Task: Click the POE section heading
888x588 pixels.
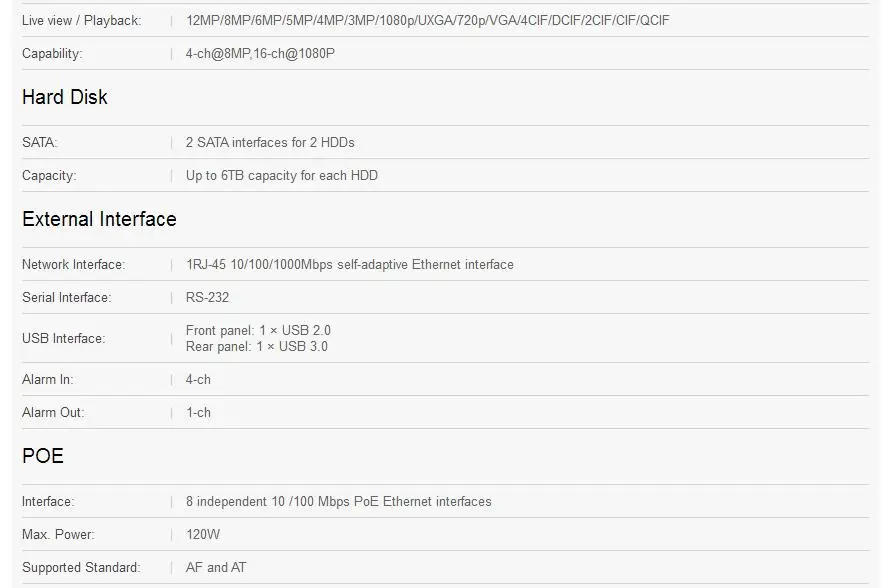Action: pos(42,456)
